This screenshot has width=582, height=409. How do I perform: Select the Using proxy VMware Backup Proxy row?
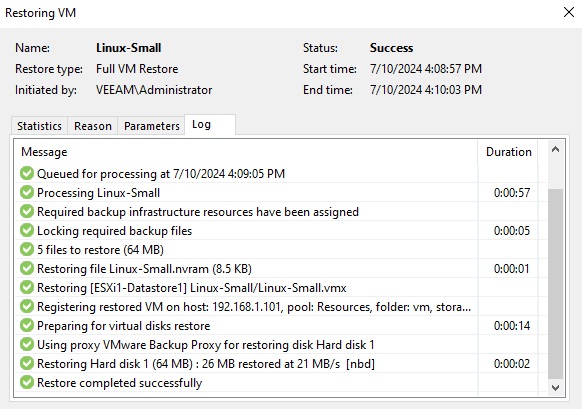(277, 344)
